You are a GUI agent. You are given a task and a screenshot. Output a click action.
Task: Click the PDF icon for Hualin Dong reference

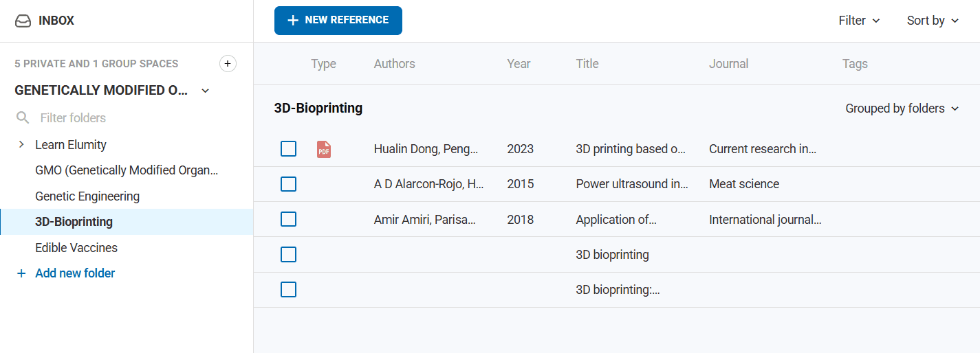(324, 149)
